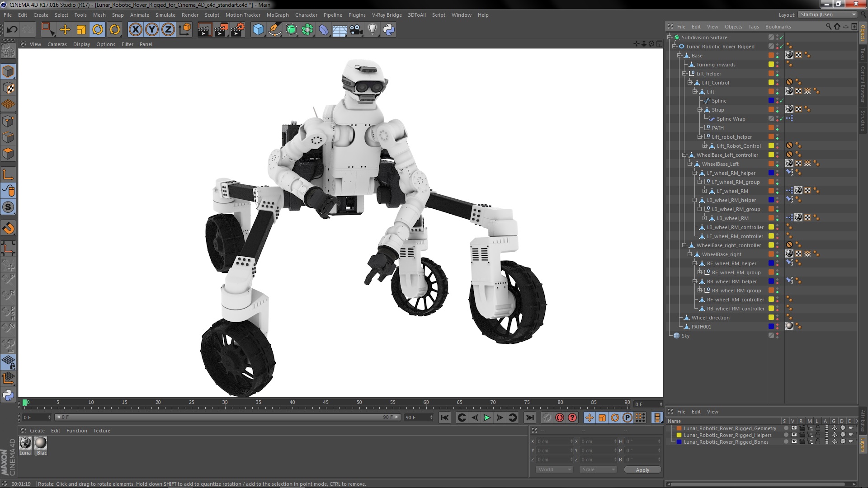Toggle Enable Snap icon
This screenshot has width=868, height=488.
coord(8,207)
